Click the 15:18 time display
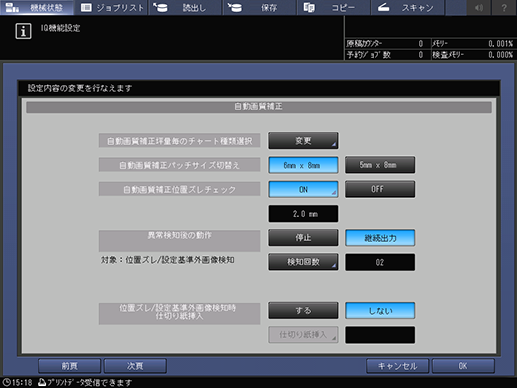Viewport: 517px width, 388px height. [22, 382]
